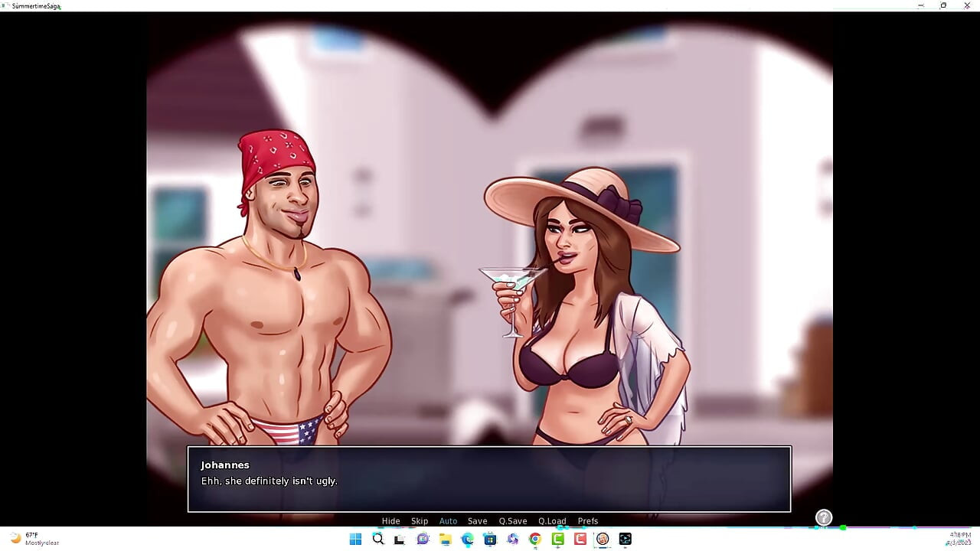Viewport: 980px width, 551px height.
Task: Open the weather widget showing 67°F
Action: click(34, 539)
